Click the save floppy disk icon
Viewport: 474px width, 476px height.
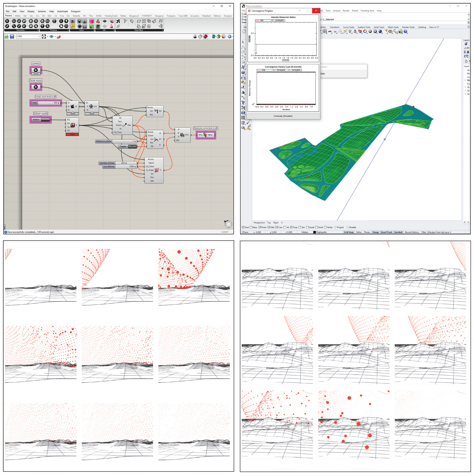point(12,36)
